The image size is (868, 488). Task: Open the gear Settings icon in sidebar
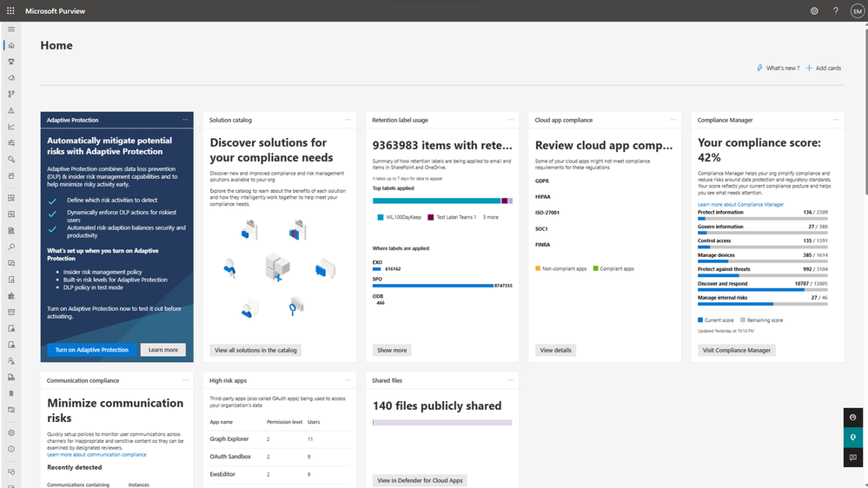click(11, 432)
